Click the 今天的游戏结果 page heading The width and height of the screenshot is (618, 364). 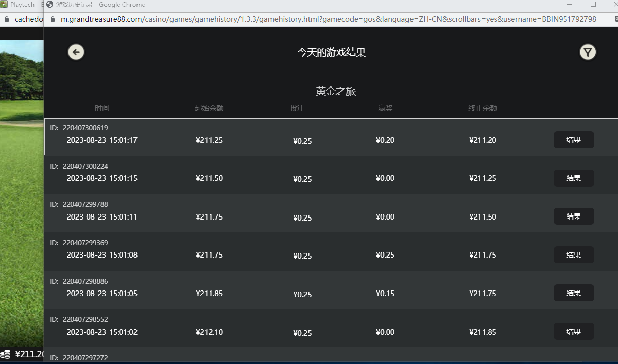point(331,52)
